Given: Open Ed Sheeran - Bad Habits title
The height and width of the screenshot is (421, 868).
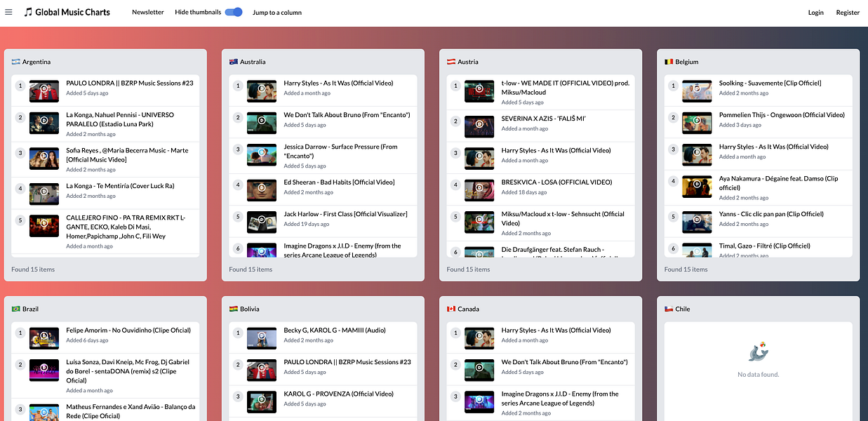Looking at the screenshot, I should 340,182.
